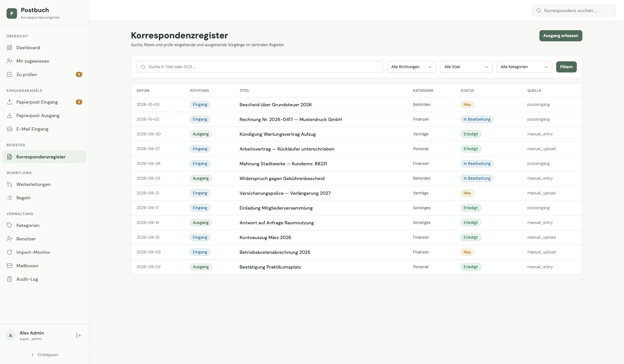Viewport: 624px width, 364px height.
Task: Click the E-Mail Eingang inbox icon
Action: point(10,129)
